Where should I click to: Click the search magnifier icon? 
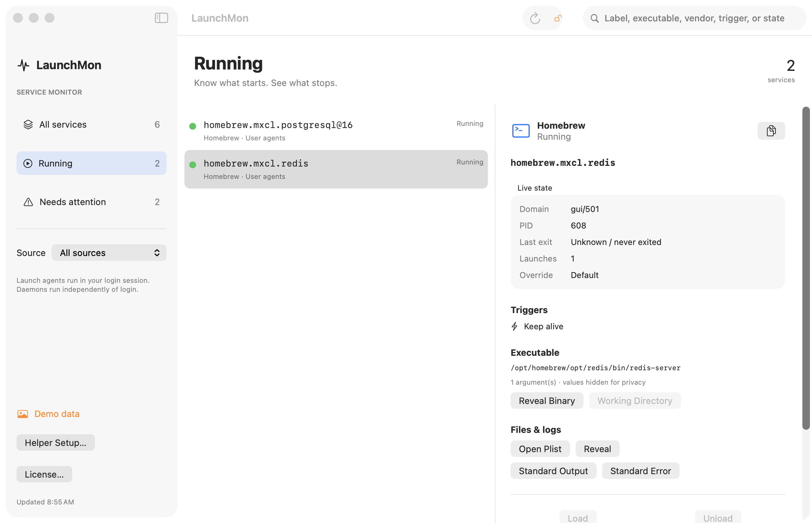595,18
